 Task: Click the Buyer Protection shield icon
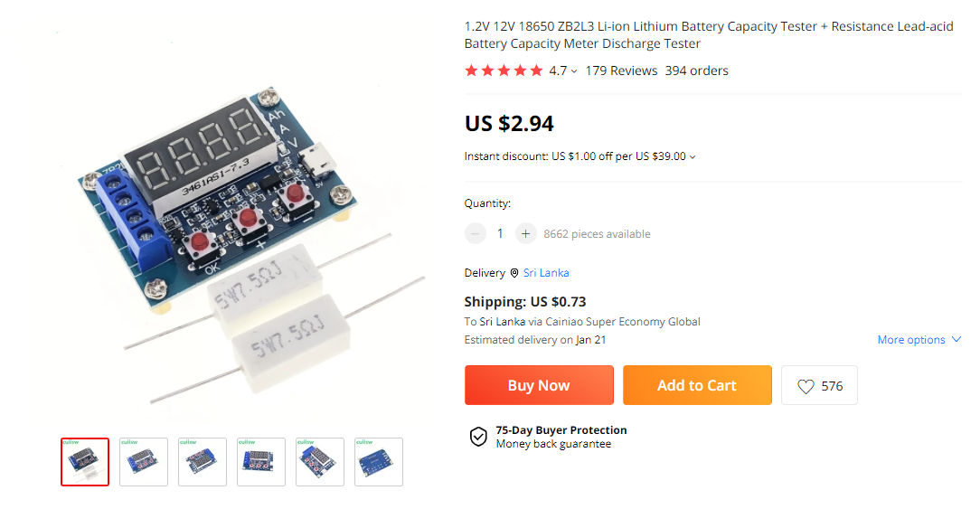[478, 437]
